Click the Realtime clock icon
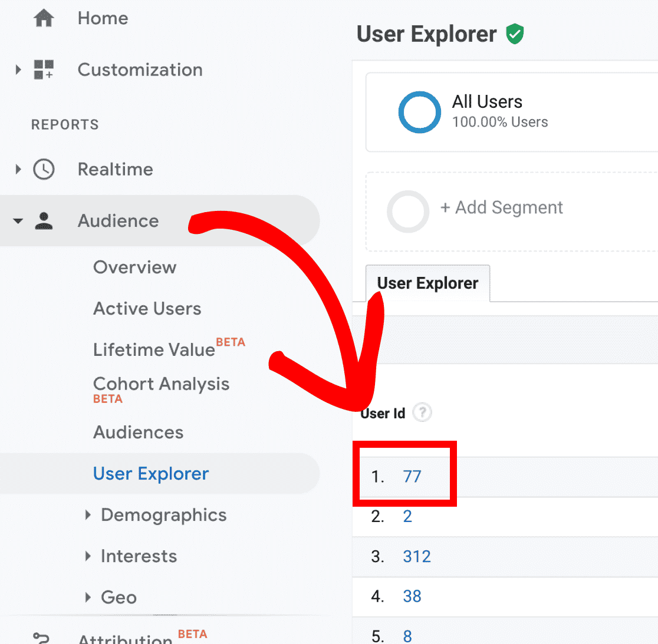Image resolution: width=658 pixels, height=644 pixels. coord(44,169)
